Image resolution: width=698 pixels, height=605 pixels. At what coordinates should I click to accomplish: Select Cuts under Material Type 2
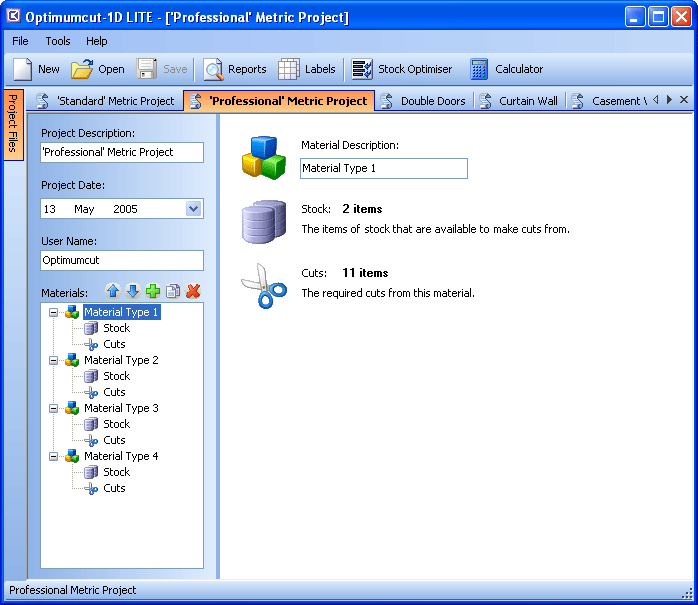point(114,392)
